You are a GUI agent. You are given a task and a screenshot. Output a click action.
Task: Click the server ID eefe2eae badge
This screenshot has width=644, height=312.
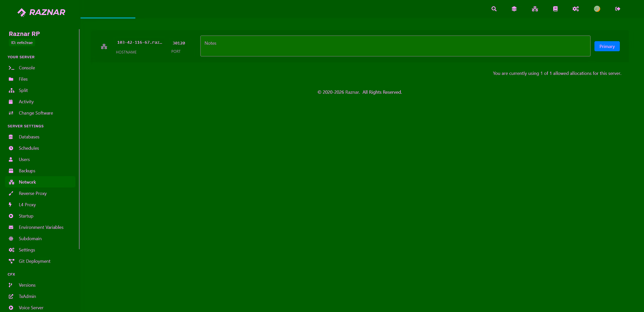point(22,43)
